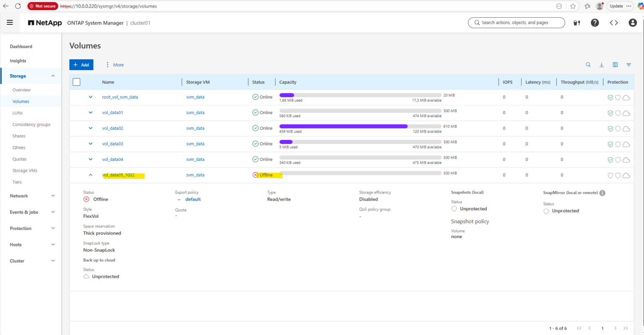
Task: Click the Add volume button
Action: tap(81, 65)
